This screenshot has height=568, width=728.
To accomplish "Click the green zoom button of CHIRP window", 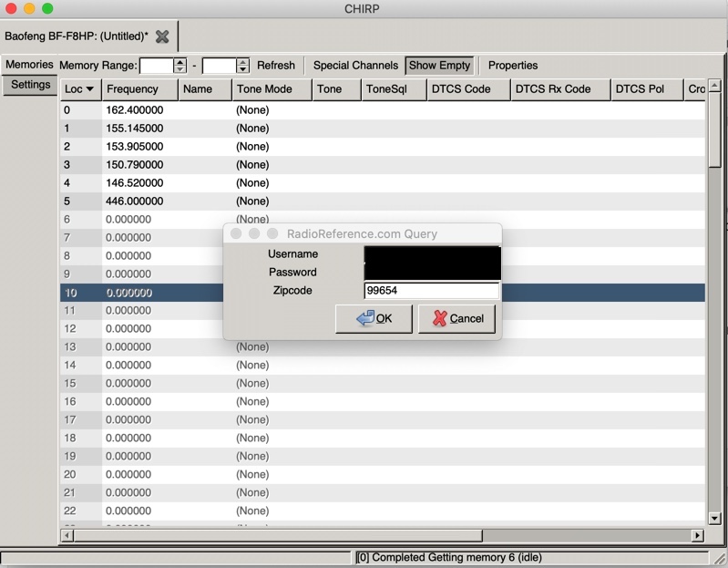I will [x=47, y=8].
